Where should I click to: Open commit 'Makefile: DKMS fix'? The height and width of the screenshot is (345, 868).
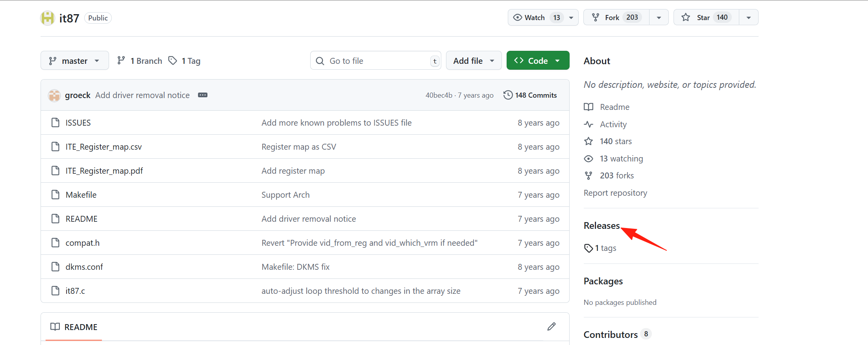(296, 267)
